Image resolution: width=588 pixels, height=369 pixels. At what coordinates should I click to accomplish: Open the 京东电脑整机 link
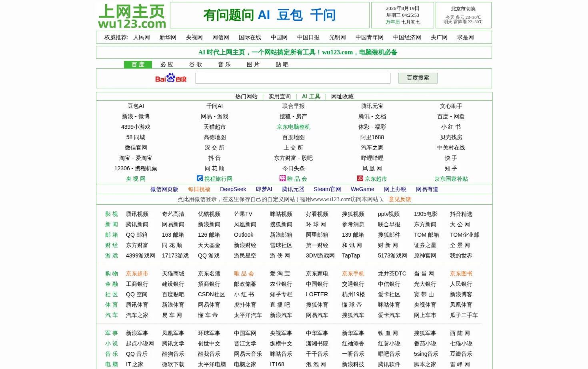294,127
